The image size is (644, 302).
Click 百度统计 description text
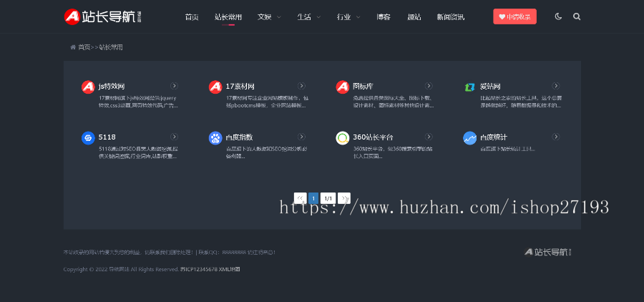click(507, 149)
